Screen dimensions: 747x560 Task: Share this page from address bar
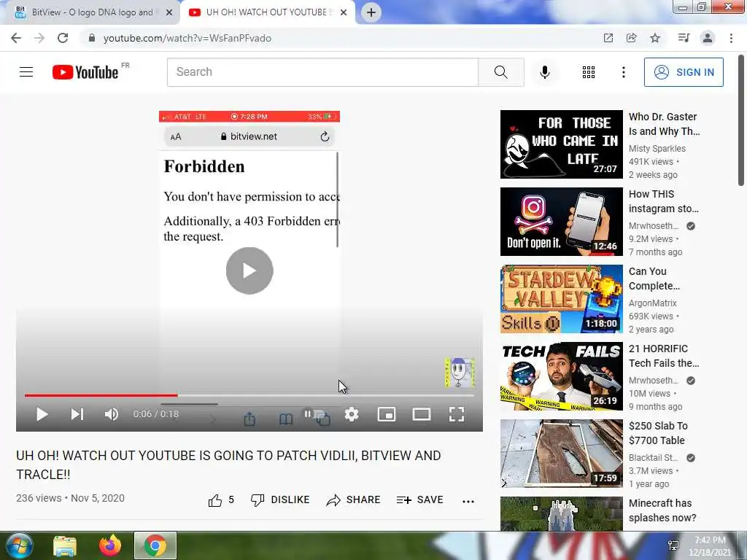631,38
